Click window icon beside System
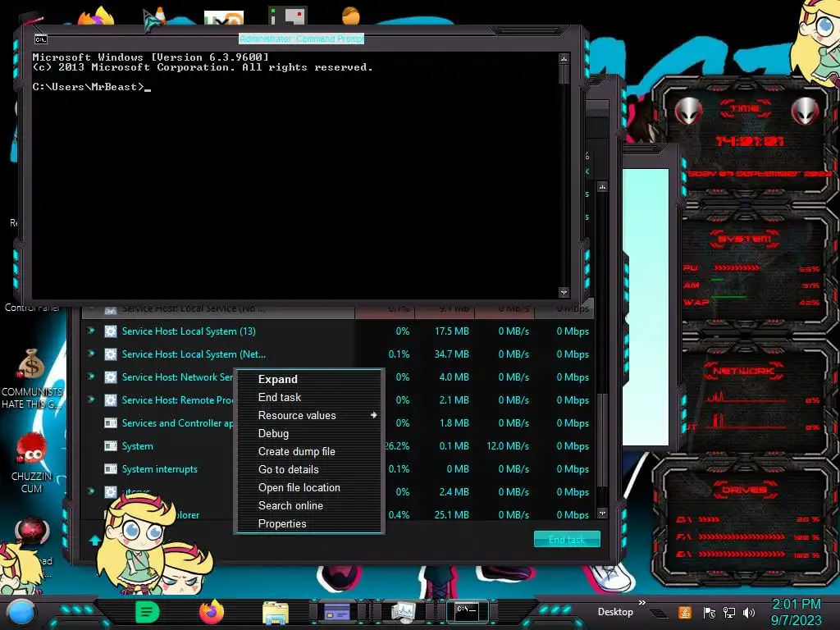Screen dimensions: 840x630 (x=111, y=446)
